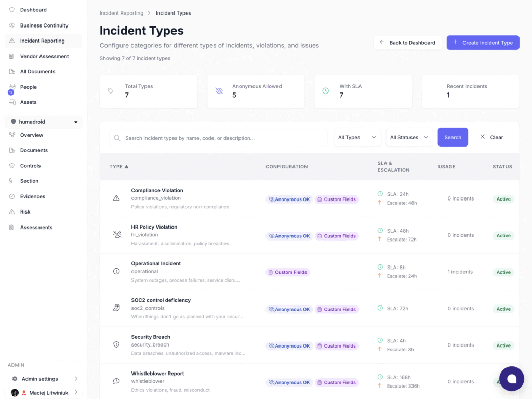Sort the table by the TYPE column

[x=119, y=167]
